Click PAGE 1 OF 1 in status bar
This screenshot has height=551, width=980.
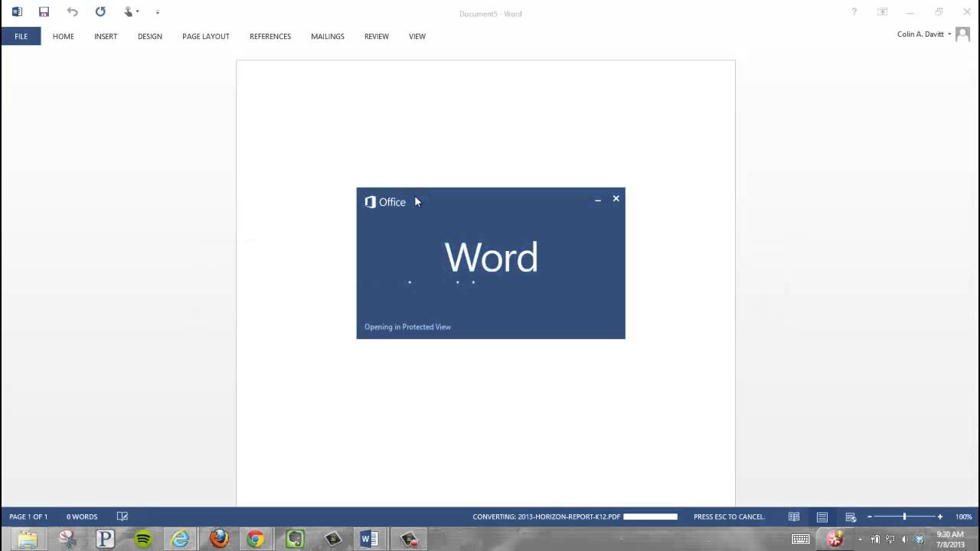pyautogui.click(x=28, y=517)
